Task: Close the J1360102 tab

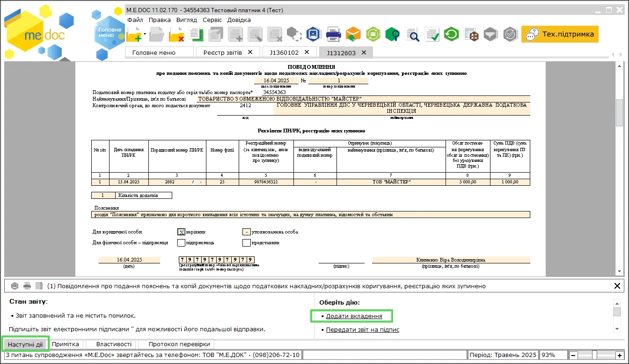Action: click(x=307, y=52)
